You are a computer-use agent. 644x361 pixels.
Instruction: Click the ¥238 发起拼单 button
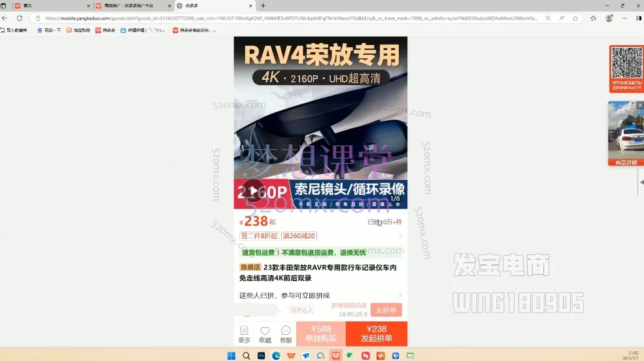click(x=377, y=334)
